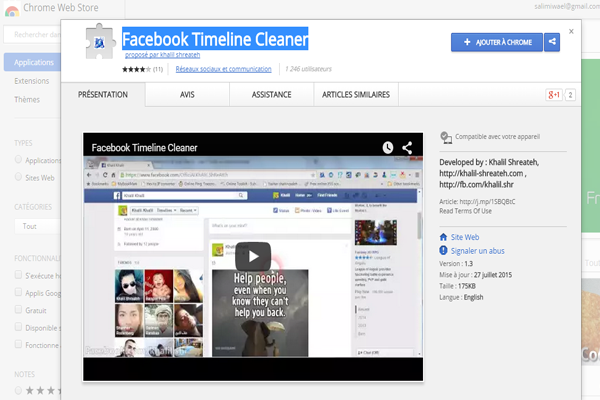Click the home icon next to Site Web
This screenshot has height=400, width=600.
click(443, 237)
